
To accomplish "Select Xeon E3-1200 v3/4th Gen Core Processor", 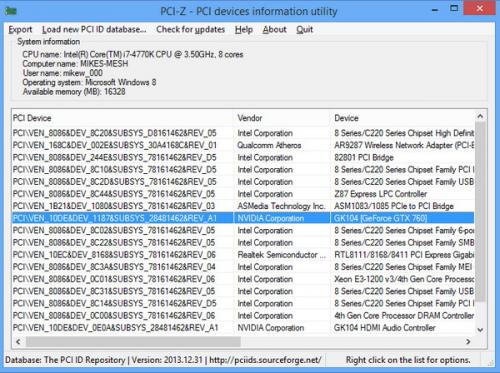I will coord(404,279).
